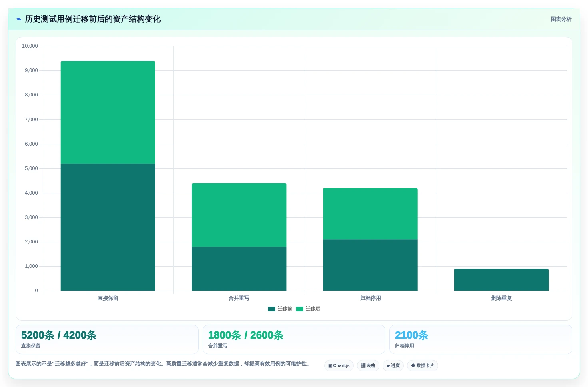Image resolution: width=588 pixels, height=387 pixels.
Task: Click the 直接保留 迁移前 dark-green bar segment
Action: (108, 227)
